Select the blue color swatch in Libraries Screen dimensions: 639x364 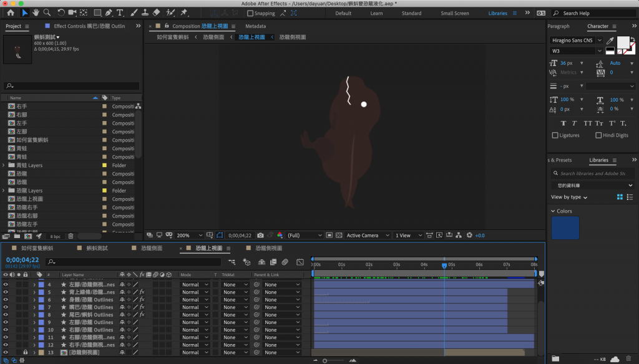click(x=565, y=228)
